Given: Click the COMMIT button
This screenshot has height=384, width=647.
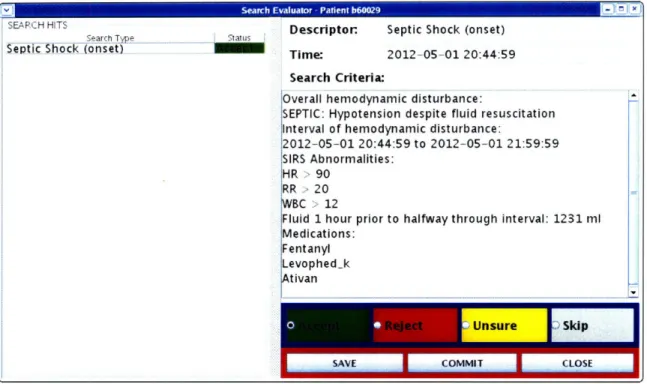Looking at the screenshot, I should 462,363.
